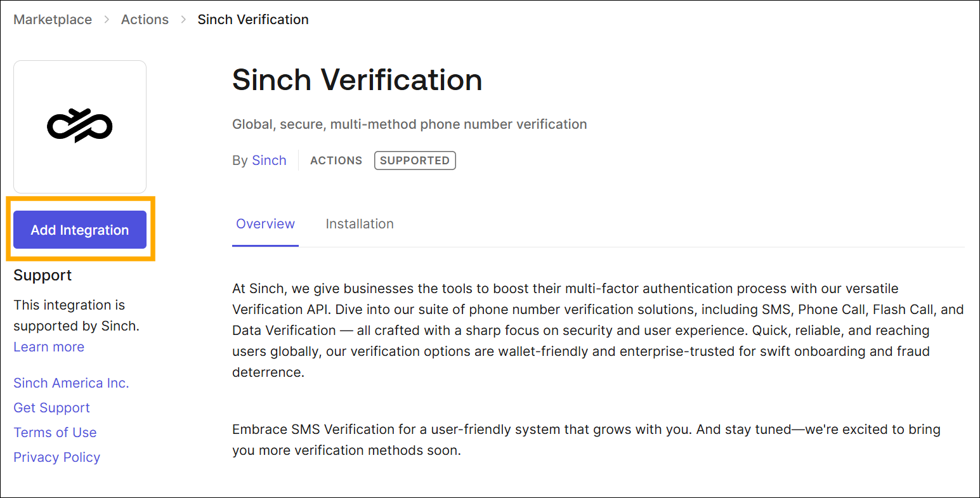
Task: Click Get Support
Action: (x=51, y=408)
